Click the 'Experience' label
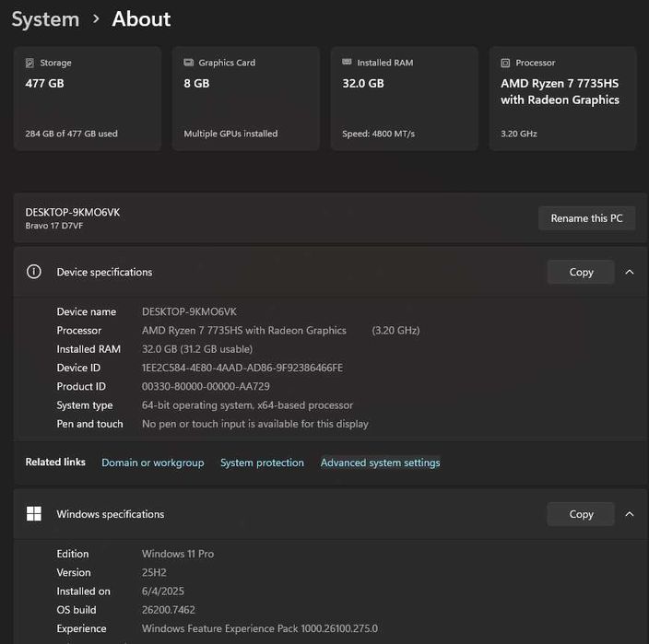The height and width of the screenshot is (644, 649). (81, 628)
